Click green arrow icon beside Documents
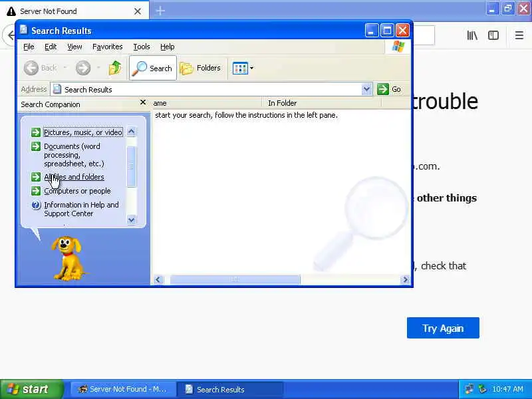The height and width of the screenshot is (399, 532). point(36,146)
